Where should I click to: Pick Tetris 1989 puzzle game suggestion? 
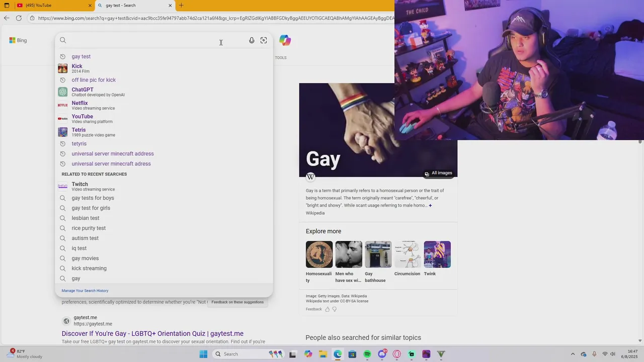pos(164,132)
